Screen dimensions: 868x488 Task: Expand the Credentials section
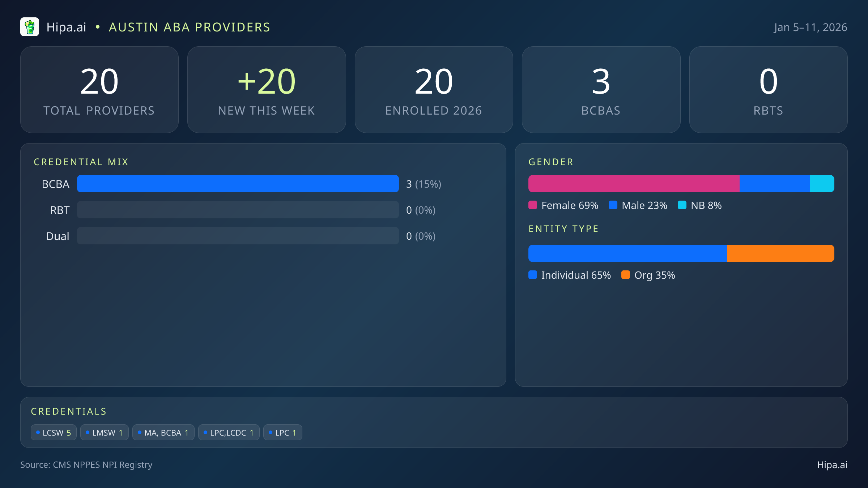[69, 411]
